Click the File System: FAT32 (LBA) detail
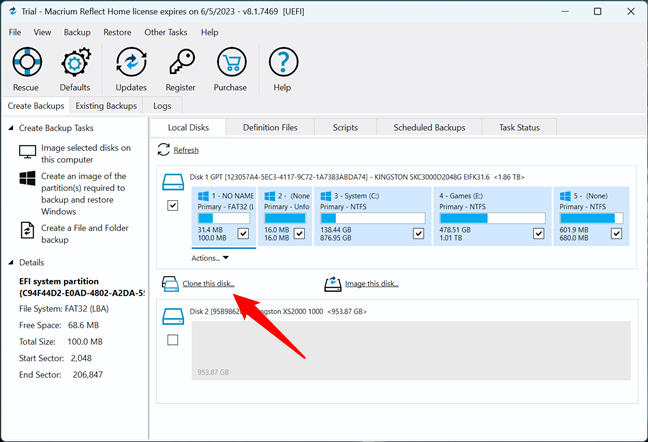Image resolution: width=648 pixels, height=442 pixels. [x=64, y=309]
